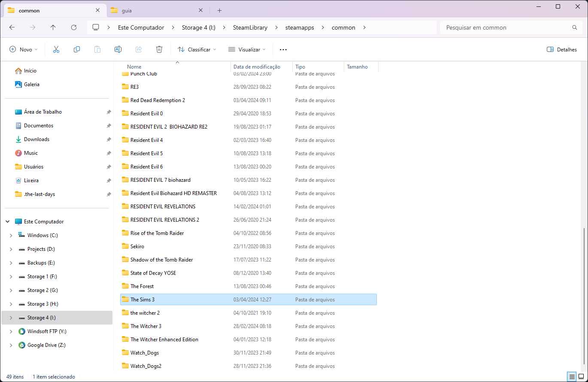The height and width of the screenshot is (382, 588).
Task: Refresh the current folder view
Action: pos(74,27)
